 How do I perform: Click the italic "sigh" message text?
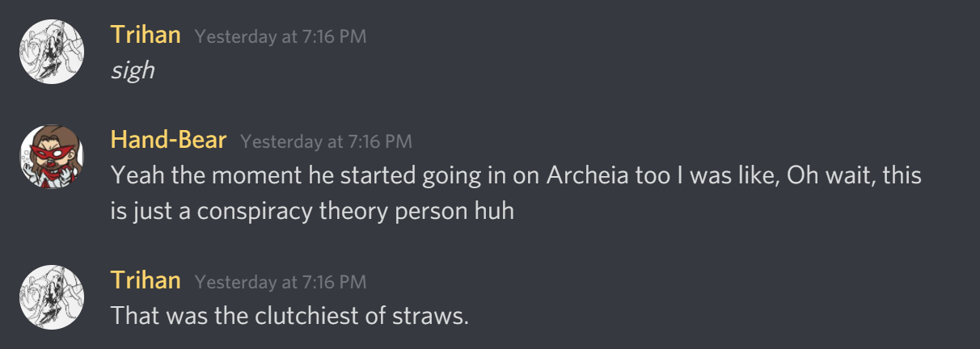point(132,70)
